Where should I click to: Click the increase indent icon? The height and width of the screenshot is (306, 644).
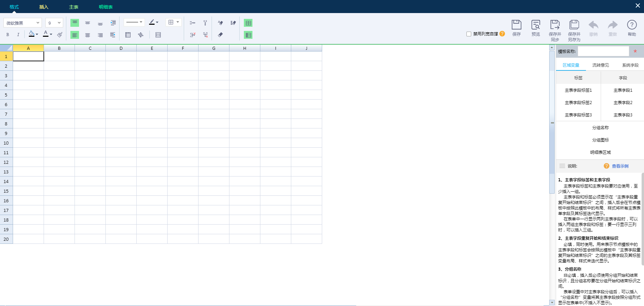[x=113, y=23]
